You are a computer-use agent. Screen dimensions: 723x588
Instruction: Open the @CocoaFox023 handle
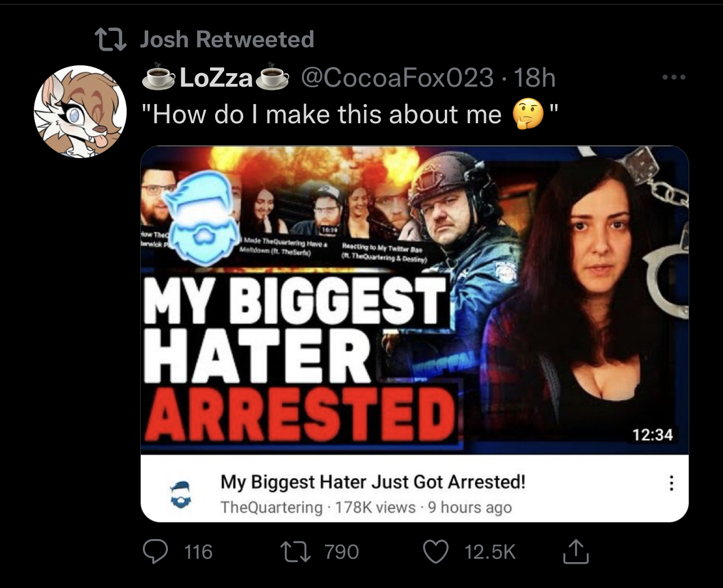pos(397,77)
